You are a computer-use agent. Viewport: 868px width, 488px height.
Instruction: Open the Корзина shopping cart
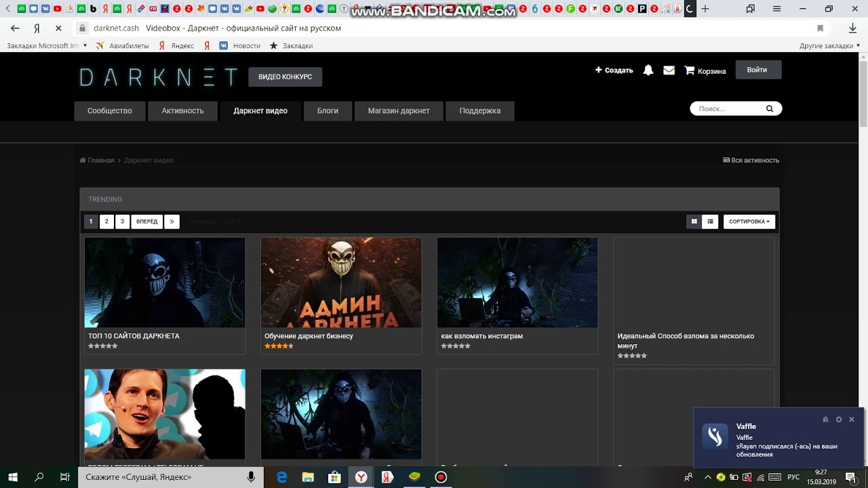705,70
